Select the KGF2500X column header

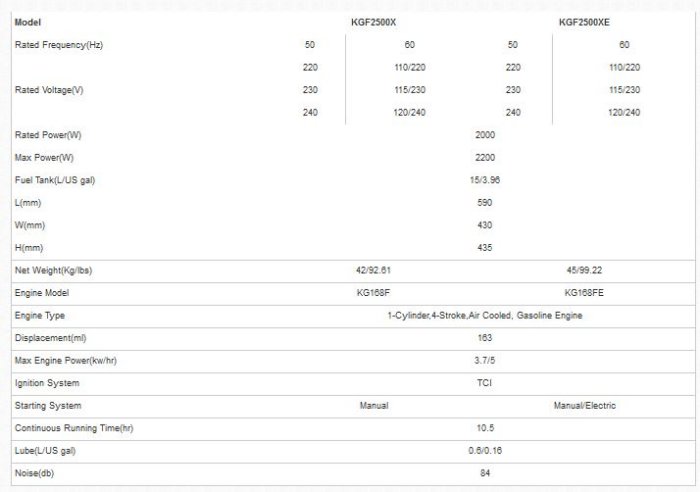[373, 21]
